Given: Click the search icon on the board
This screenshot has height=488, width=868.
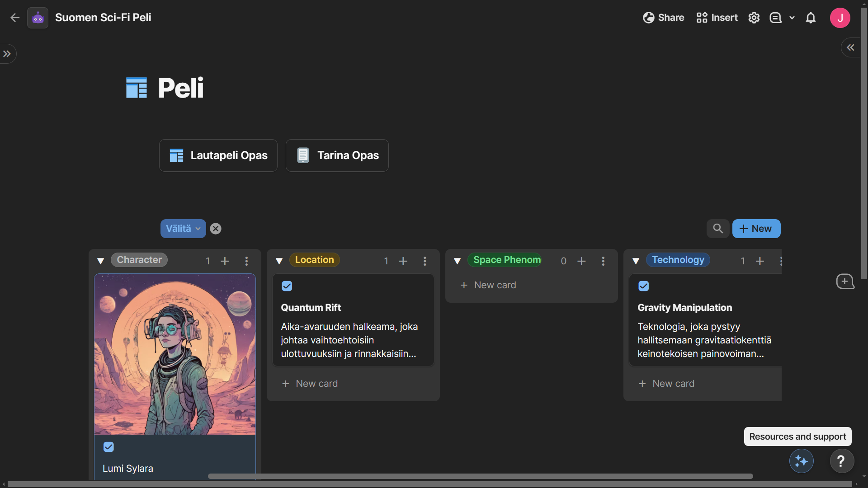Looking at the screenshot, I should (718, 229).
